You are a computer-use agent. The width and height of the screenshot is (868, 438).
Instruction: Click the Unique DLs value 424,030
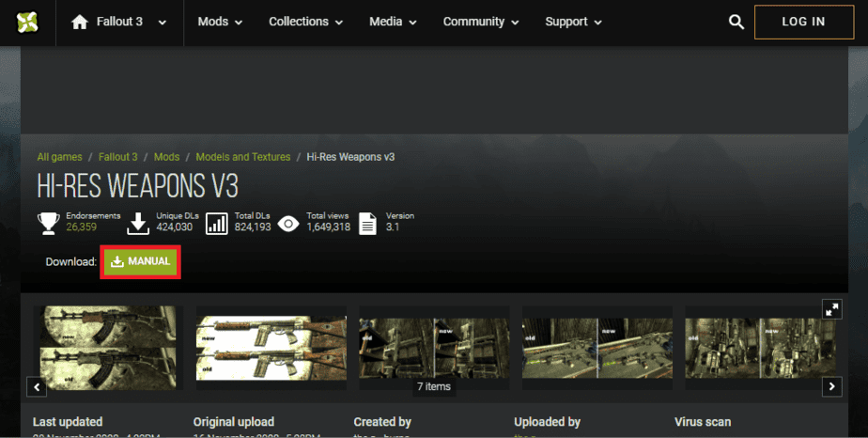click(175, 227)
